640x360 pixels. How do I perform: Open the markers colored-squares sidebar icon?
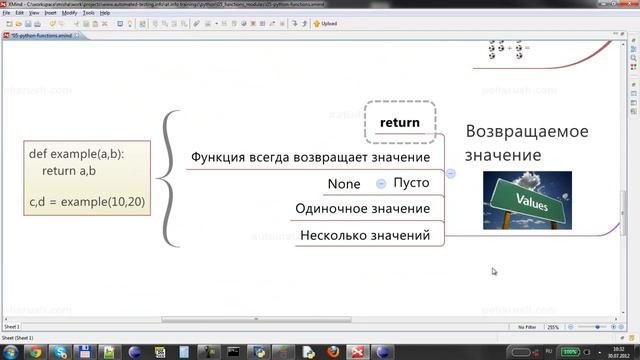(x=633, y=67)
